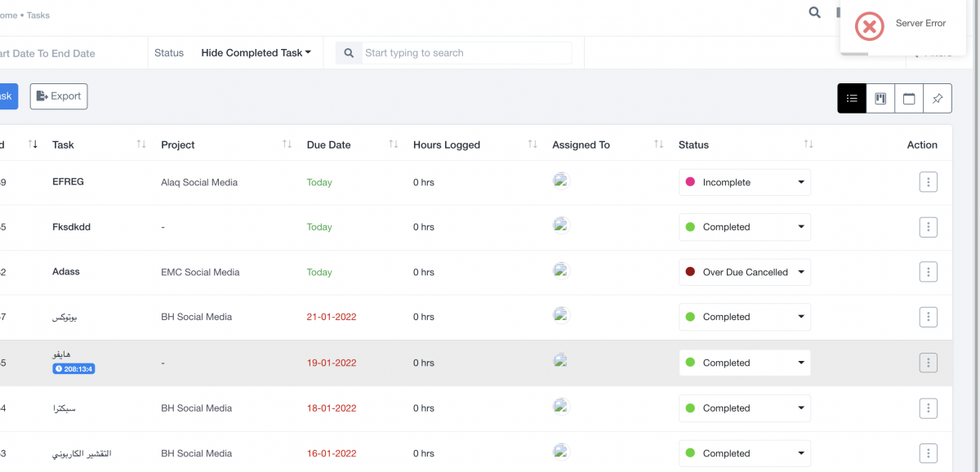Click 0 hrs in Adass row

pos(424,272)
